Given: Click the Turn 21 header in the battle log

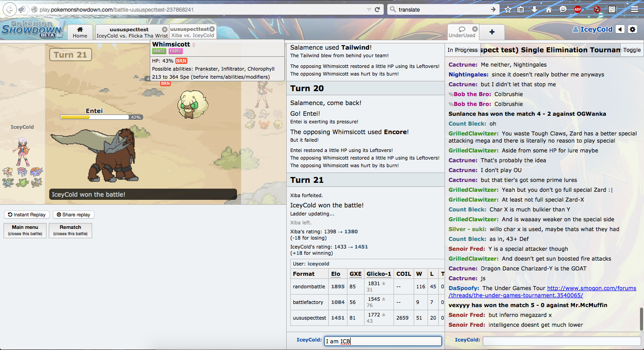Looking at the screenshot, I should (365, 180).
